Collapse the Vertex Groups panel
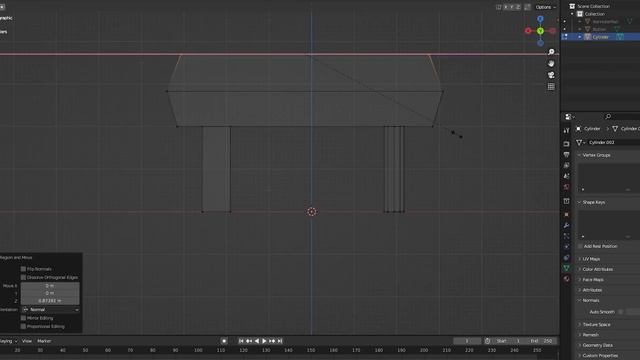This screenshot has width=640, height=360. [579, 155]
